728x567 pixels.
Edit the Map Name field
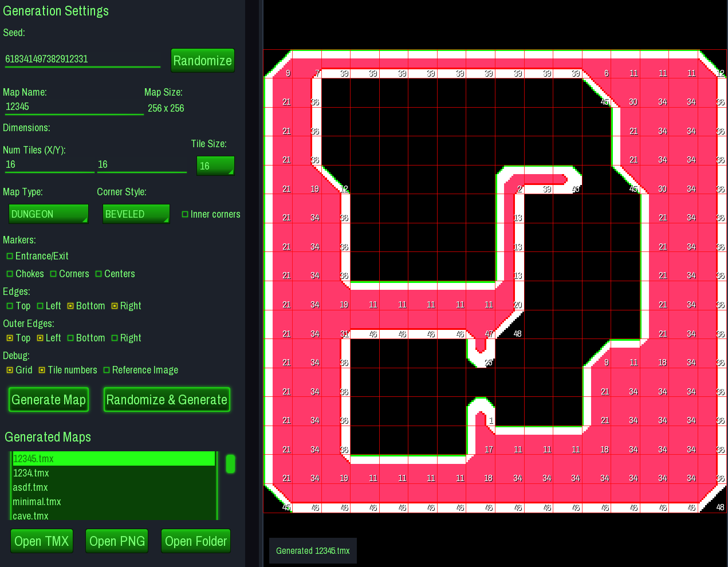[x=74, y=107]
